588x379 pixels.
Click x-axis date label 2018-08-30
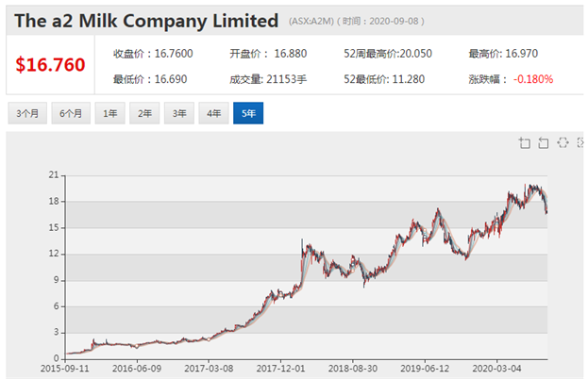353,369
